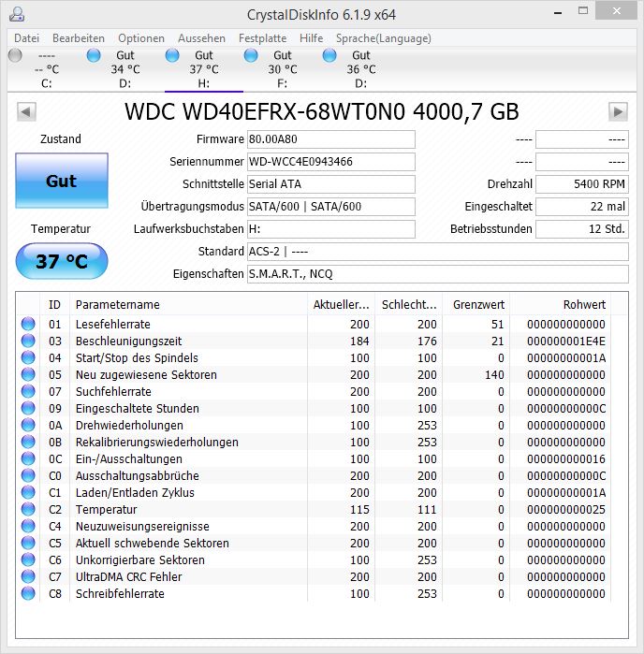Click the Parametername column header
Screen dimensions: 644x654
coord(189,304)
